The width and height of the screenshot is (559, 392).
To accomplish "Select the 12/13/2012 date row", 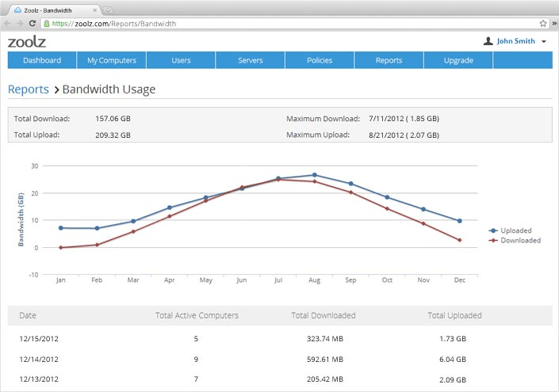I will [x=280, y=379].
